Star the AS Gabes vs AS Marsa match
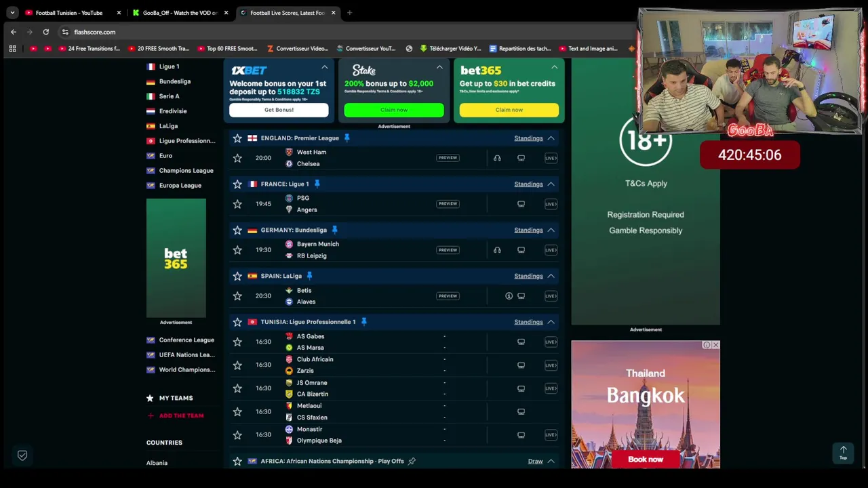Screen dimensions: 868x488 point(237,342)
